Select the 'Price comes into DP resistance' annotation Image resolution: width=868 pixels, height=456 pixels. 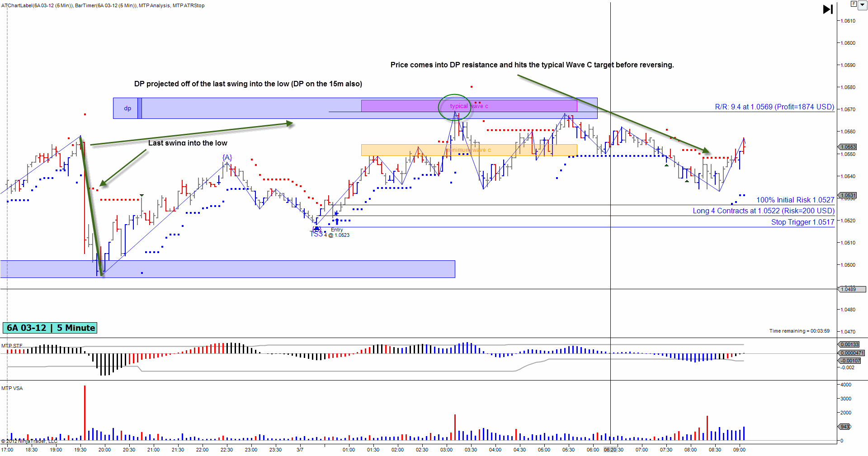coord(532,65)
